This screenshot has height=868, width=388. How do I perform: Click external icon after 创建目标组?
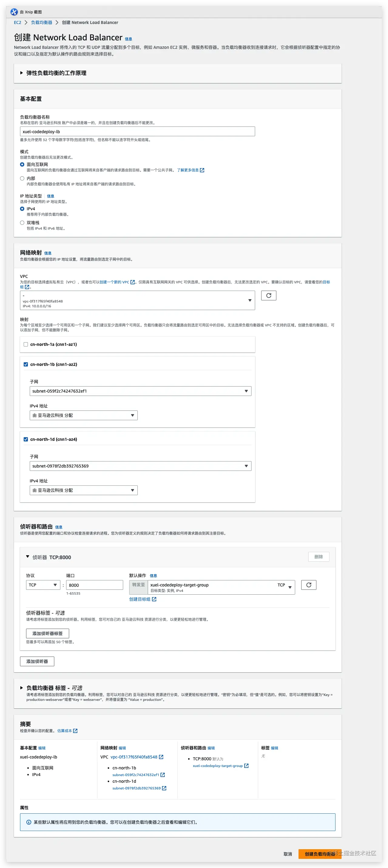click(x=154, y=599)
